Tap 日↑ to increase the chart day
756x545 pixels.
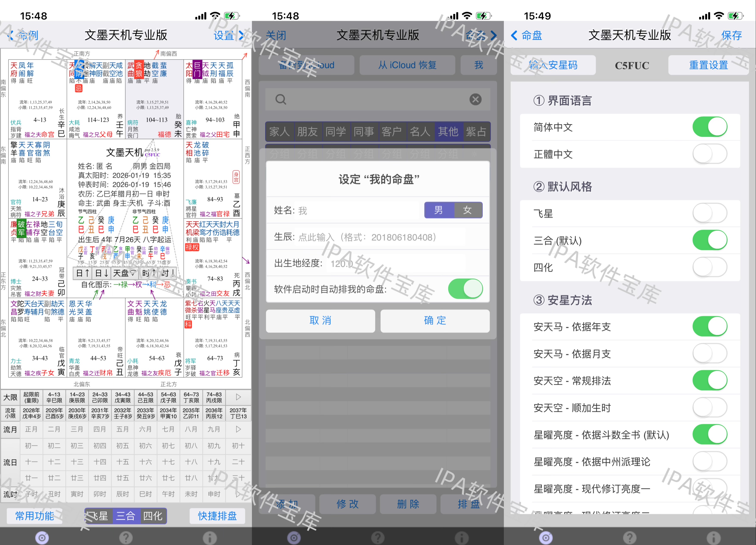pos(82,273)
